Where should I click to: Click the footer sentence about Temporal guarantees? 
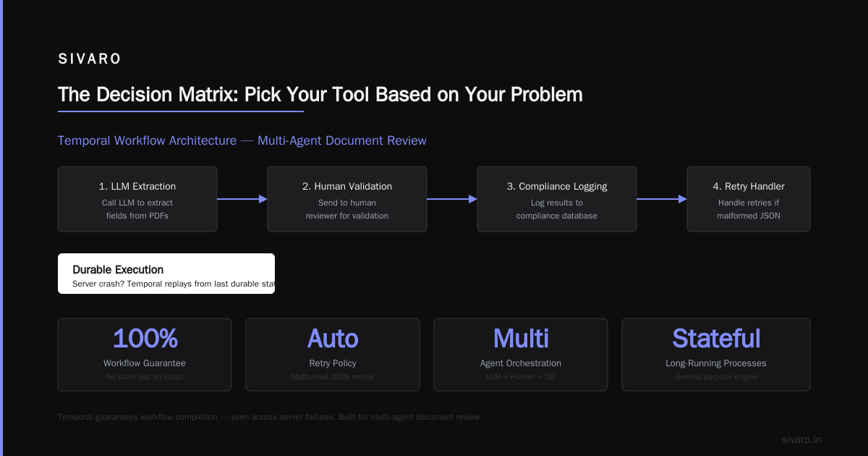(270, 417)
